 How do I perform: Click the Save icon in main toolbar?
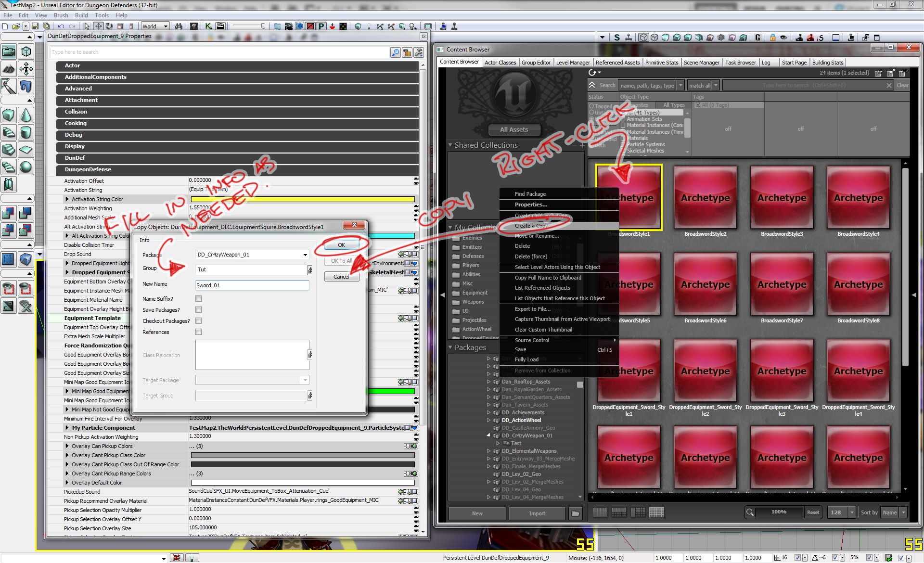[35, 26]
